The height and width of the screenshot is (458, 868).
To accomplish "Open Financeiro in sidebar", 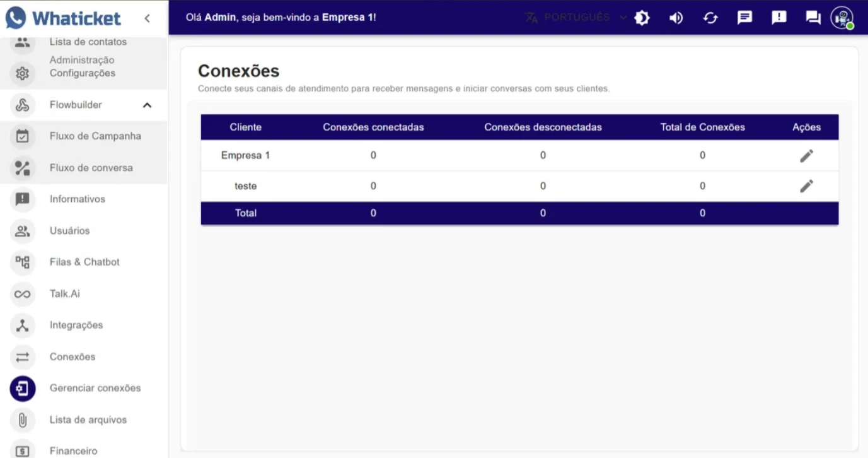I will click(x=74, y=451).
